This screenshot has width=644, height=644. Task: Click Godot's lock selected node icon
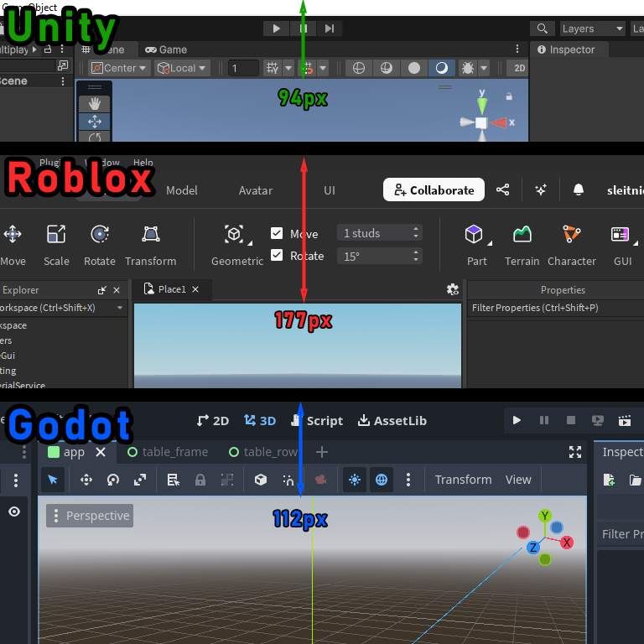(200, 480)
